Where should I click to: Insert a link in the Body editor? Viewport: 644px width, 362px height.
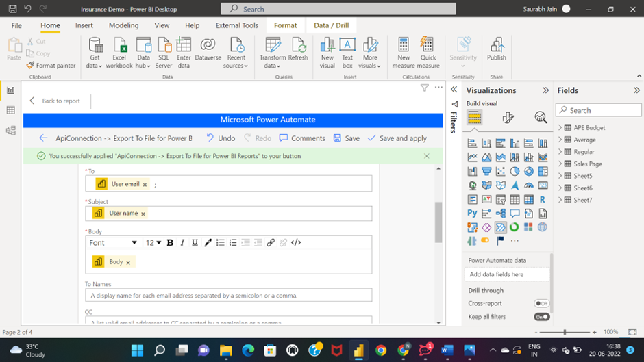point(270,242)
